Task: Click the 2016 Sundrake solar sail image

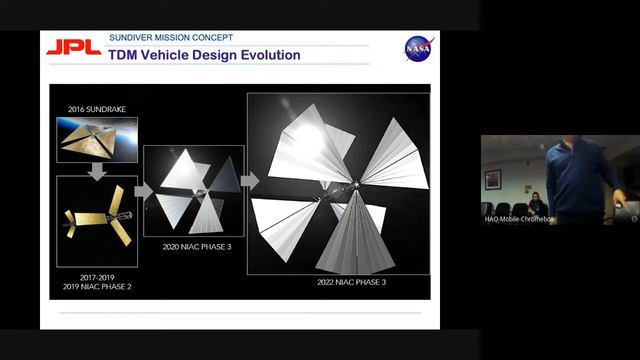Action: click(x=97, y=140)
